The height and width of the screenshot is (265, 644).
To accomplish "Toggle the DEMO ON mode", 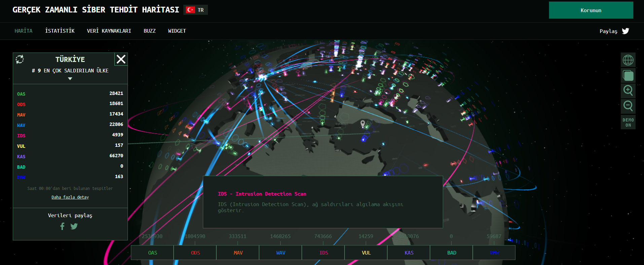I will pyautogui.click(x=628, y=122).
